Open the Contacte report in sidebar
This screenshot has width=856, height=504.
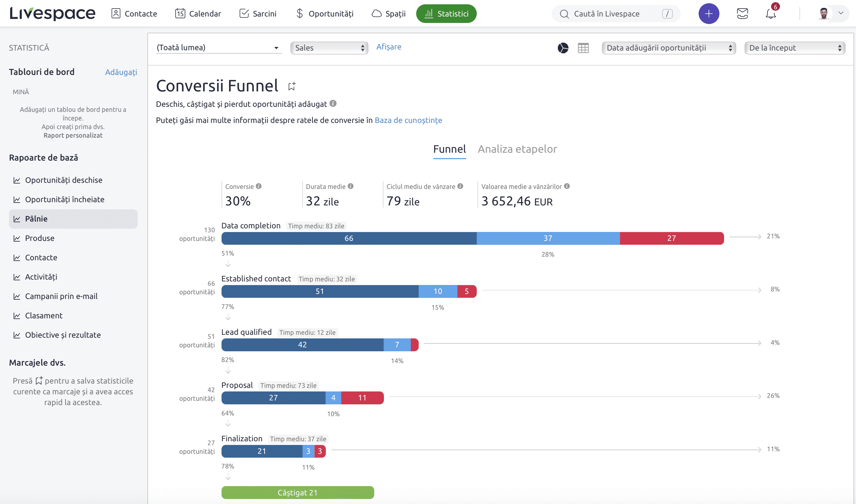(73, 257)
